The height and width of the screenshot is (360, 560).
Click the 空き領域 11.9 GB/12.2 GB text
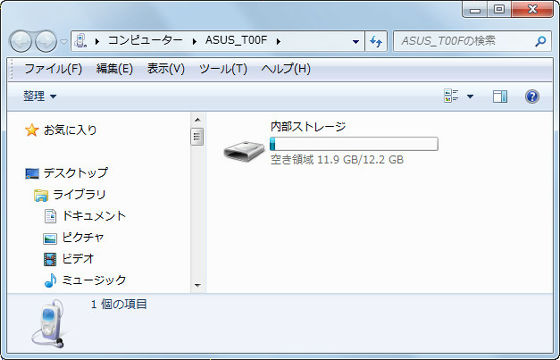point(337,159)
